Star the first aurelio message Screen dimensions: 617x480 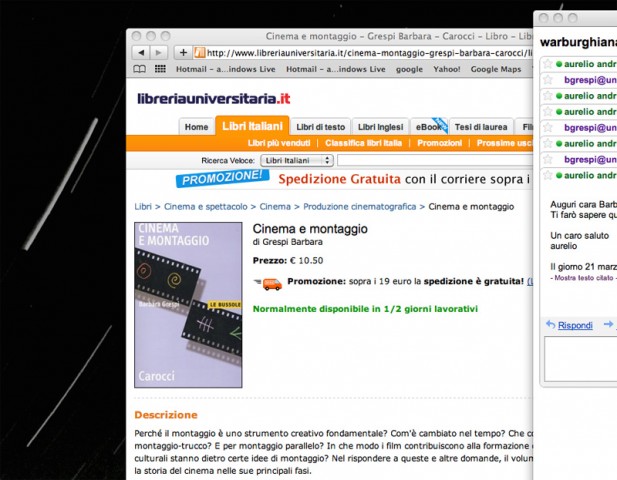[x=548, y=64]
